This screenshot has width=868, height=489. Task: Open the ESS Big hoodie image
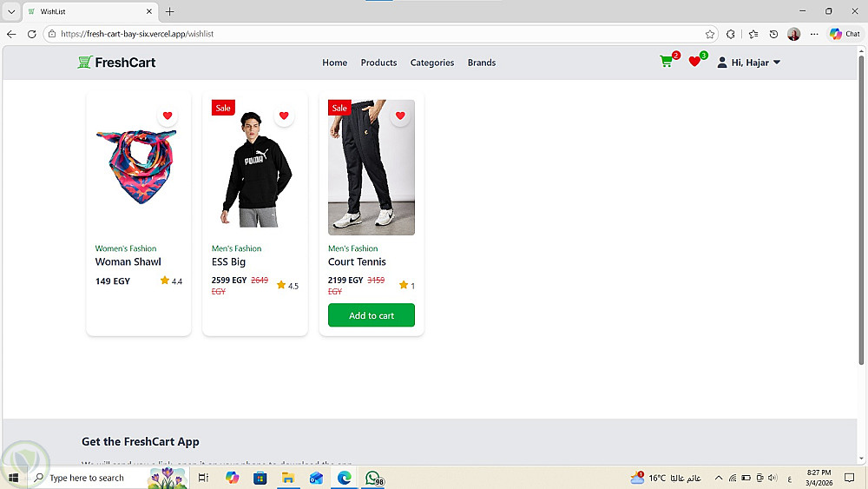[255, 168]
